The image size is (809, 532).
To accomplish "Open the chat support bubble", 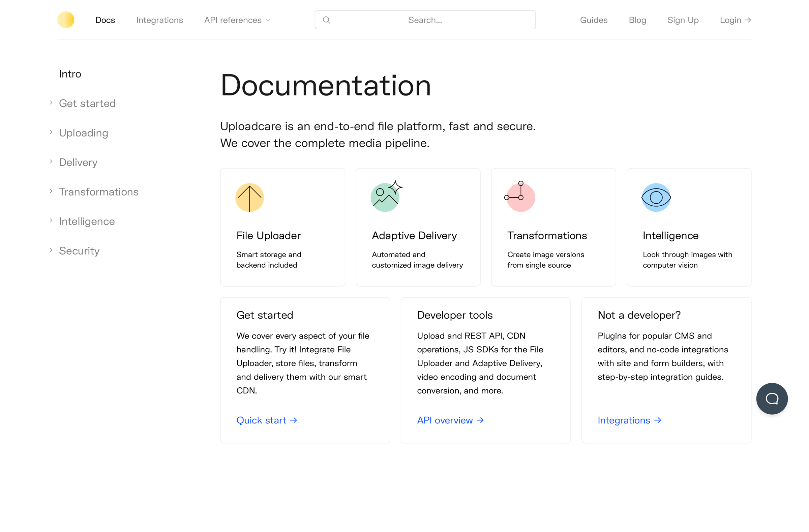I will click(772, 398).
